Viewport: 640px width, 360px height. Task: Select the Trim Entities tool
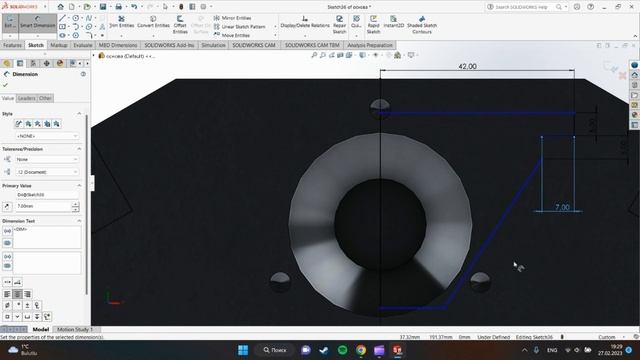(x=122, y=22)
